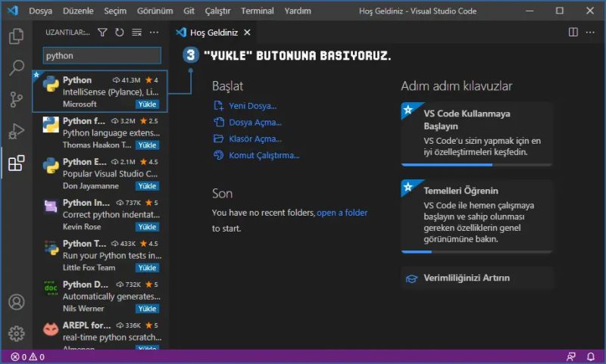
Task: Clear extensions search results icon
Action: pyautogui.click(x=137, y=33)
